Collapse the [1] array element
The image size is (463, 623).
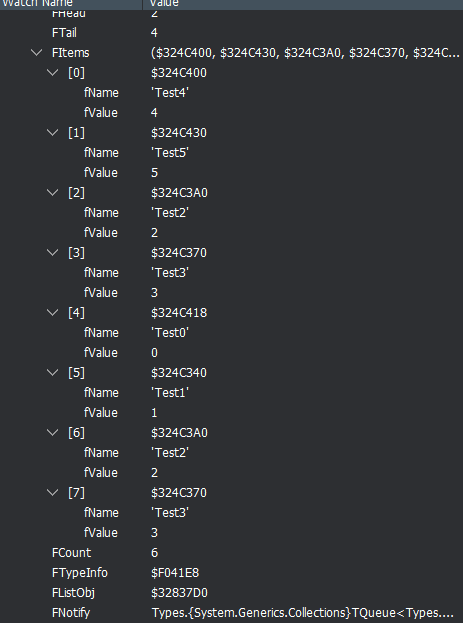point(52,133)
